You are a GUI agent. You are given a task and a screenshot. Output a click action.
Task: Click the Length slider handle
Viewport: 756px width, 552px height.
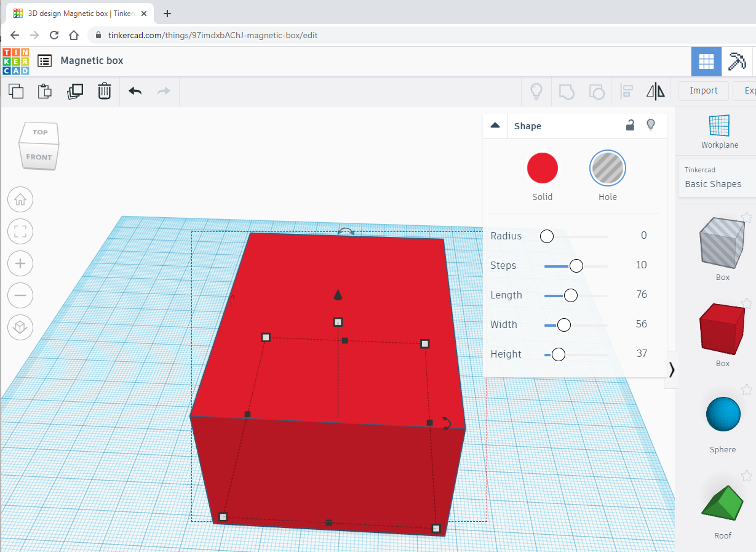(x=570, y=295)
